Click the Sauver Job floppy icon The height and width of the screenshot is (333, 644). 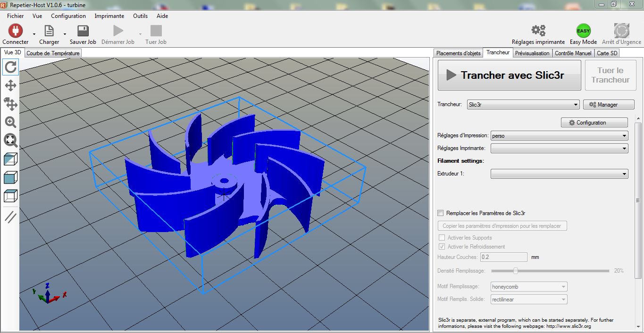tap(83, 31)
